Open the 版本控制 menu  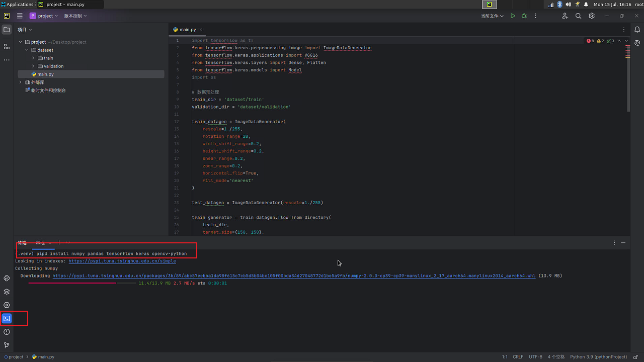point(75,16)
